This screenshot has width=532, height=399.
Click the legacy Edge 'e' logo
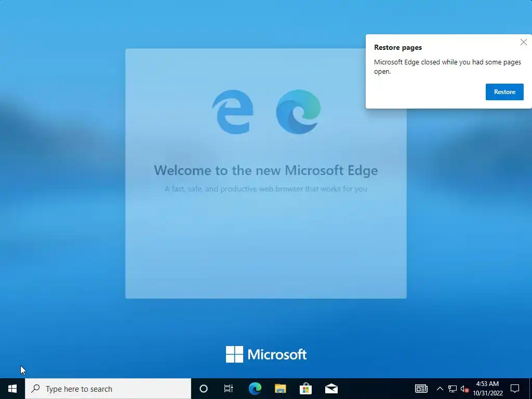pos(233,112)
